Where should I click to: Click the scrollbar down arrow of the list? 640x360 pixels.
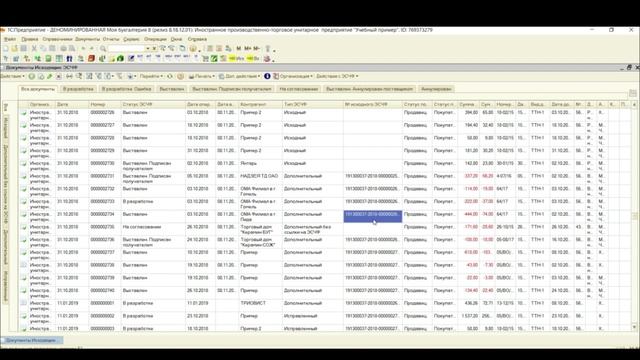pos(634,327)
